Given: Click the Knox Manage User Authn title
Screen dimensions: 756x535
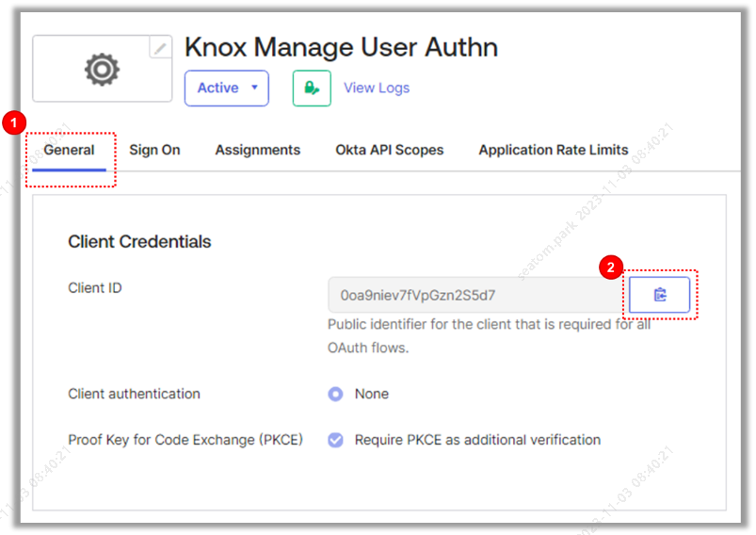Looking at the screenshot, I should [342, 47].
